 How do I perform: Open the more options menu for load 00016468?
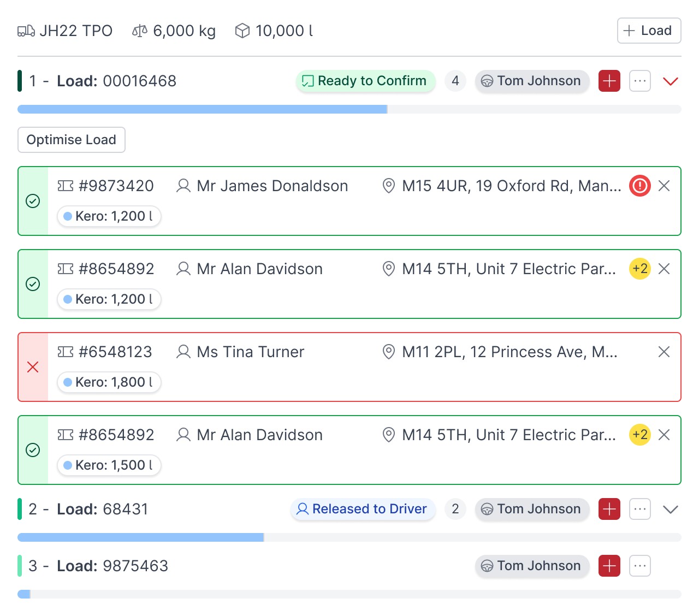tap(640, 81)
